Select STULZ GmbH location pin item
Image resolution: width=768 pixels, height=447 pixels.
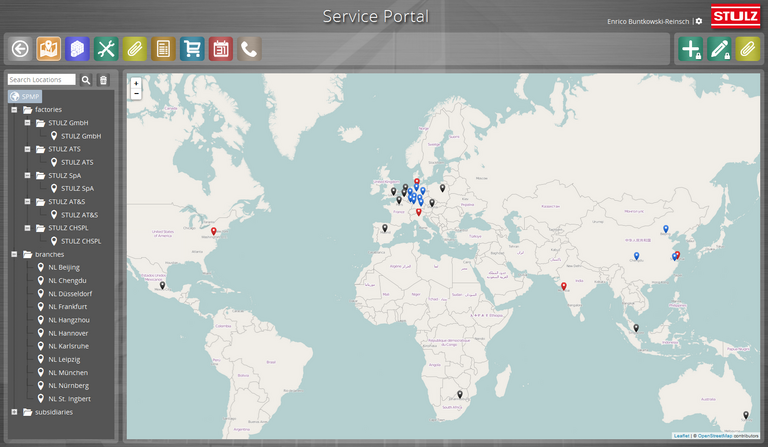pyautogui.click(x=76, y=136)
